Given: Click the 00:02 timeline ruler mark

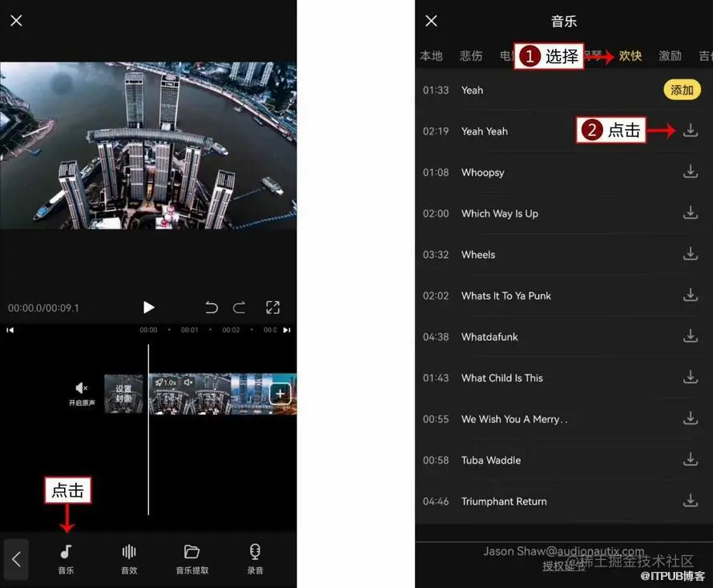Looking at the screenshot, I should pos(231,330).
